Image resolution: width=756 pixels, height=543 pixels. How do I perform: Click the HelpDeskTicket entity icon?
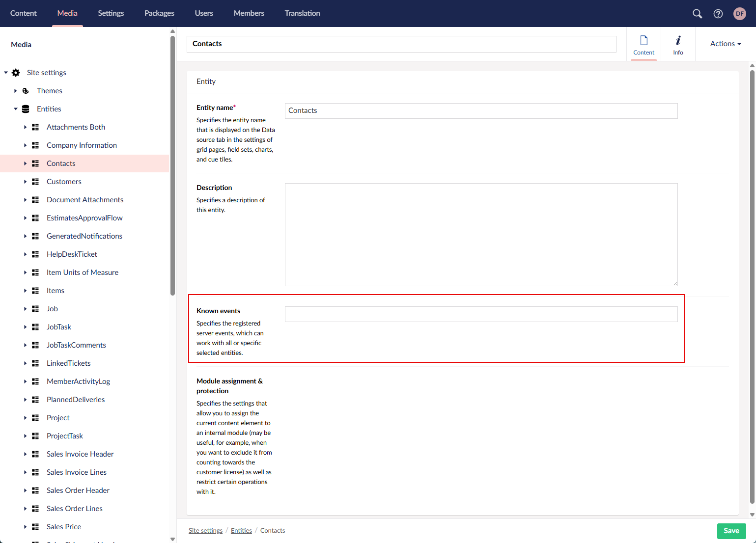pos(35,254)
